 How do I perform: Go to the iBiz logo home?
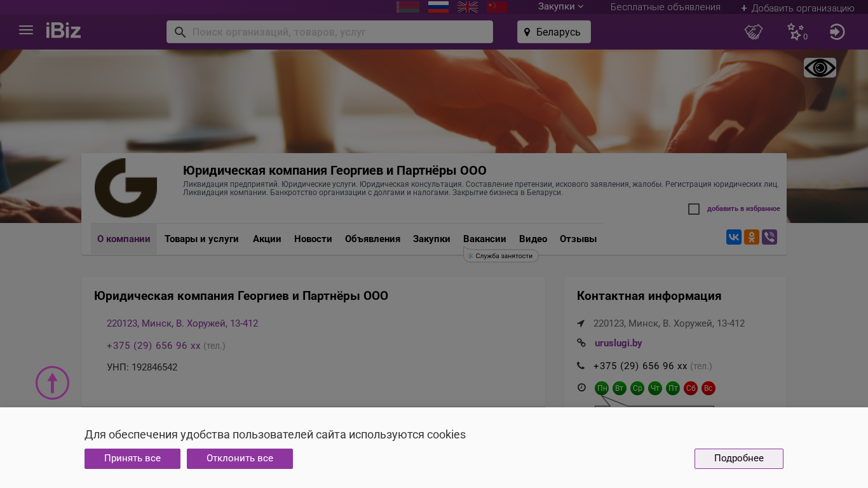click(x=64, y=30)
